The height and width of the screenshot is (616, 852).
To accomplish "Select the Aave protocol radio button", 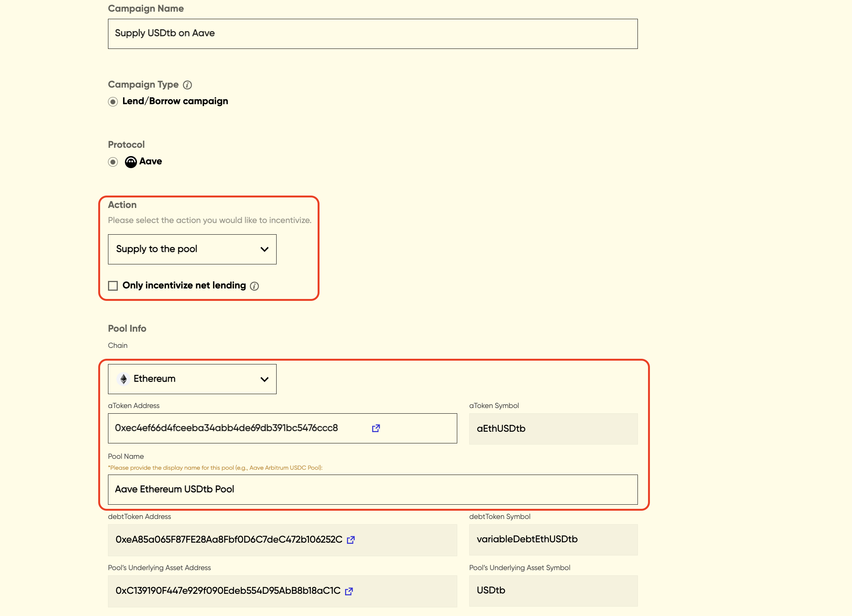I will point(113,162).
